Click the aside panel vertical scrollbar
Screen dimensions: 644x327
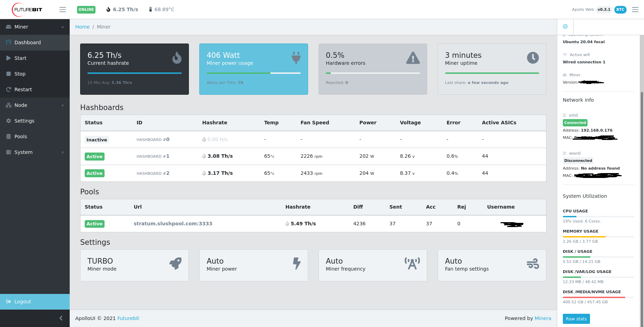tap(642, 209)
